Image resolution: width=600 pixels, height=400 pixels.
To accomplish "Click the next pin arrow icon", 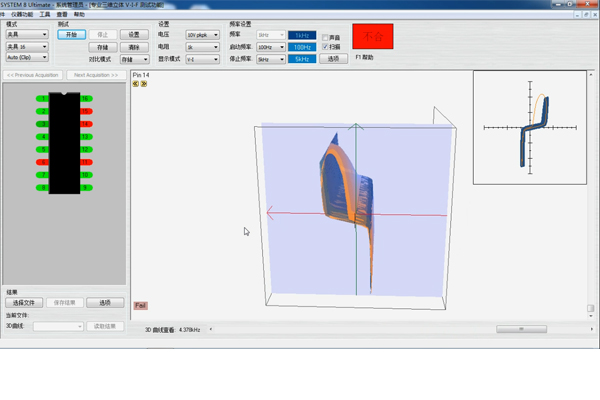I will point(144,84).
